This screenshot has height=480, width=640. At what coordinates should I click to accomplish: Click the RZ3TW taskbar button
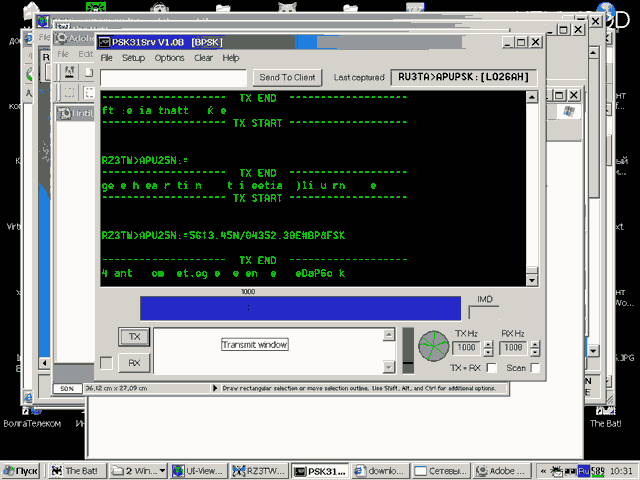(x=262, y=471)
